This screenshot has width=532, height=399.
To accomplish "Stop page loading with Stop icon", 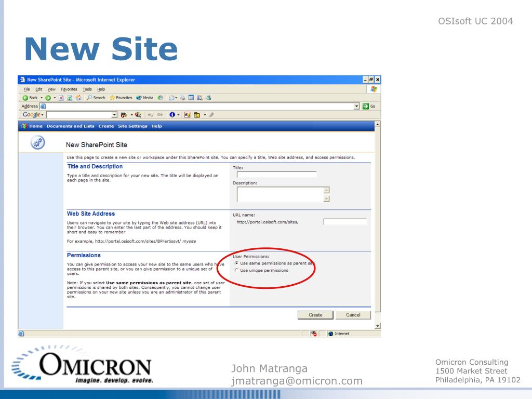I will [x=61, y=98].
